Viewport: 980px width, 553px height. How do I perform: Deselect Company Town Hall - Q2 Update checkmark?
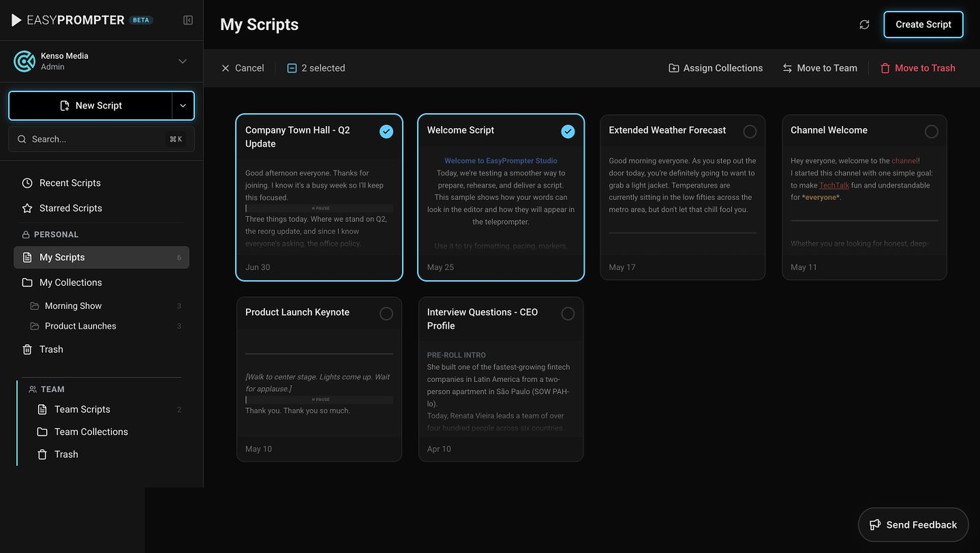coord(386,131)
